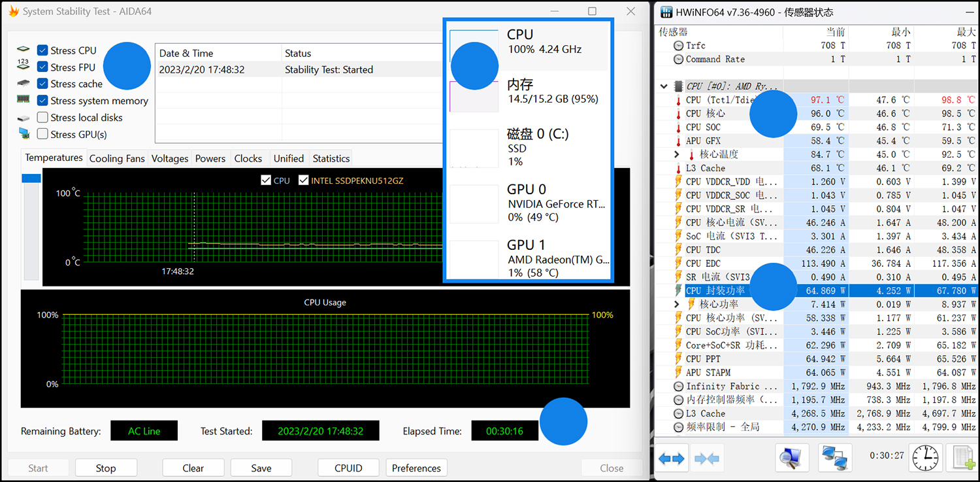980x482 pixels.
Task: Click the lightning icon beside CPU EDC
Action: pos(678,264)
